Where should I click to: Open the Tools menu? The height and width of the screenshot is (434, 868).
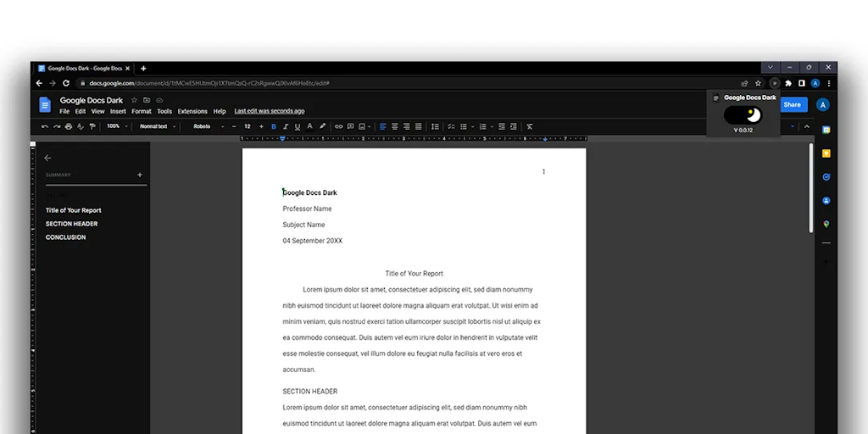(x=164, y=111)
